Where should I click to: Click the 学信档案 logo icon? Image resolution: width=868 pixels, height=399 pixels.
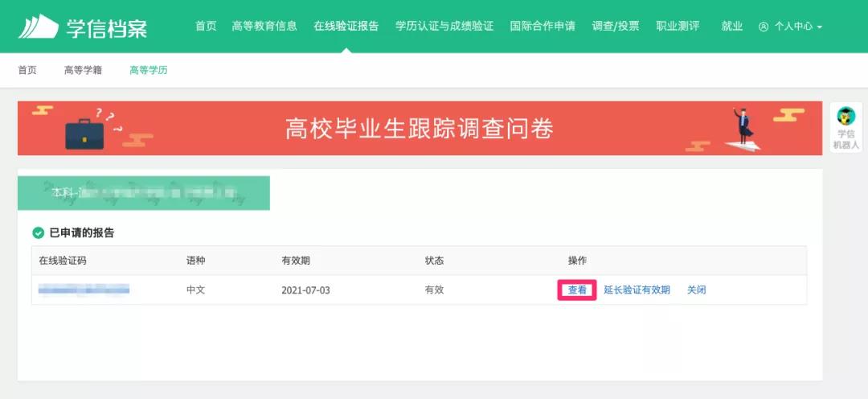click(x=39, y=27)
